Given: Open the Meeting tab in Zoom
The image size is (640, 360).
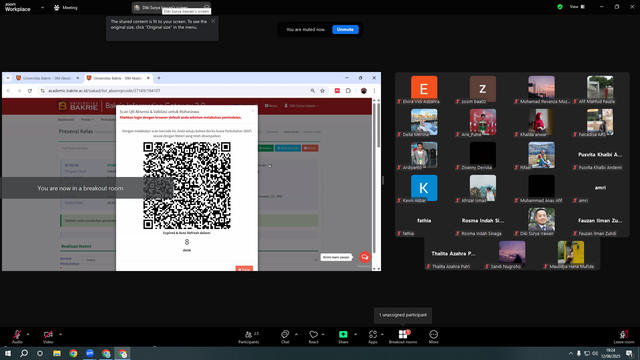Looking at the screenshot, I should click(66, 7).
